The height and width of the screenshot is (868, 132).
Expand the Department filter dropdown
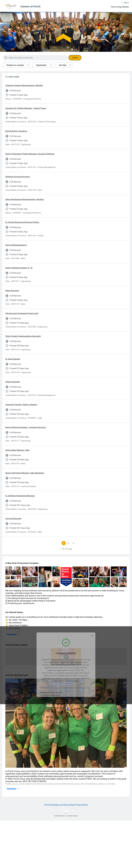tap(43, 65)
